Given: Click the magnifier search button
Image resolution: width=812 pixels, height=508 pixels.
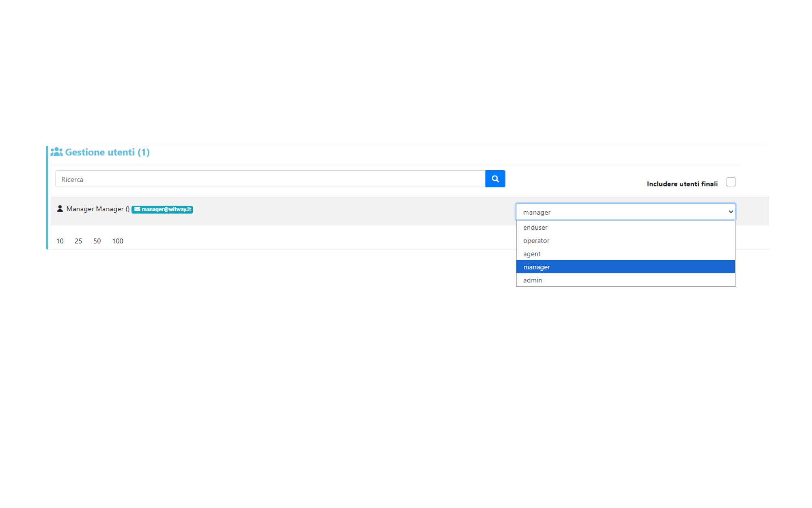Looking at the screenshot, I should coord(495,179).
